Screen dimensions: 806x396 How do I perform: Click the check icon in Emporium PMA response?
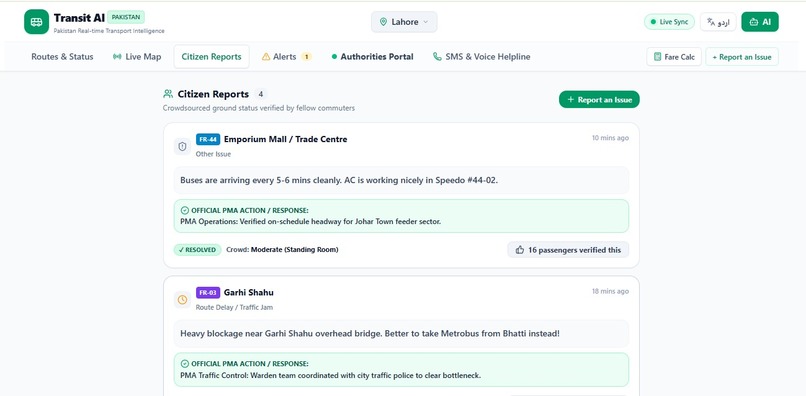185,210
